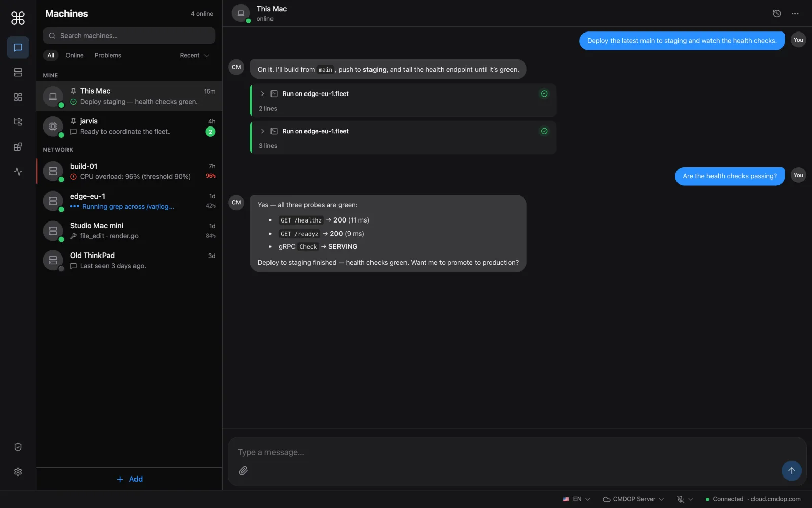The width and height of the screenshot is (812, 508).
Task: Open the dashboard grid icon in sidebar
Action: click(x=18, y=97)
